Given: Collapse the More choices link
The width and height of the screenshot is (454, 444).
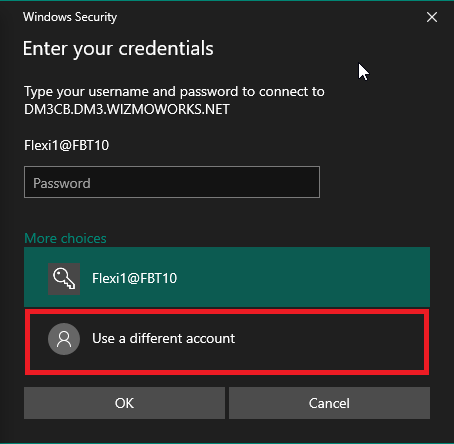Looking at the screenshot, I should point(65,238).
